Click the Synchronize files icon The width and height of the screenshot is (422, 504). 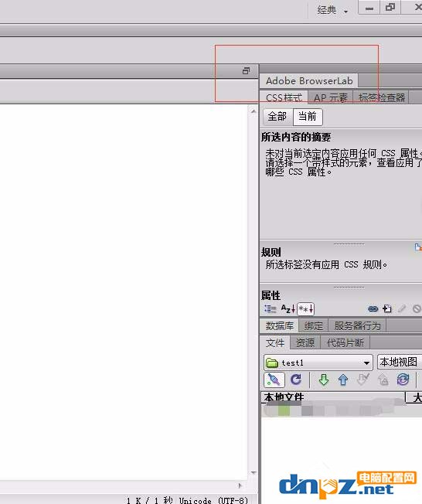(403, 380)
